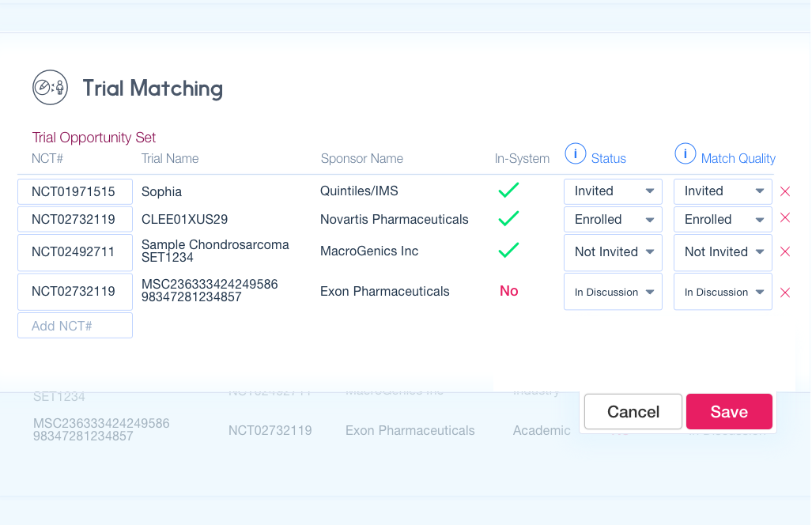The image size is (812, 525).
Task: Remove the Sample Chondrosarcoma trial row
Action: pos(785,251)
